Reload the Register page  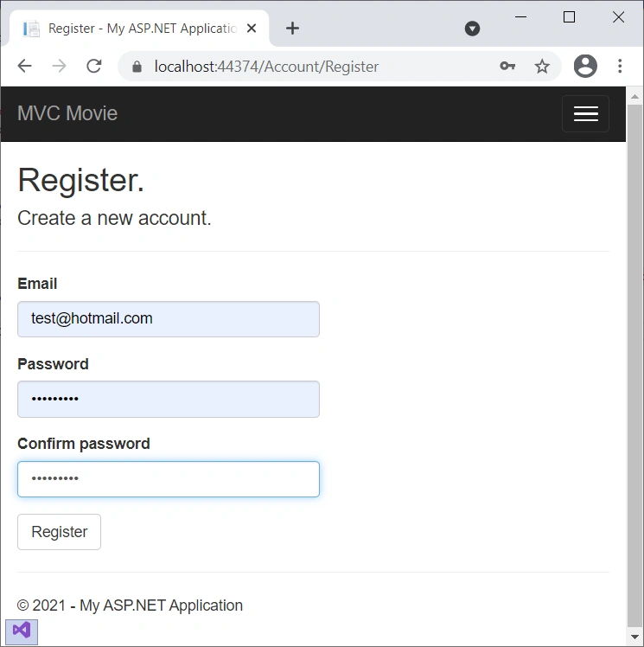94,66
